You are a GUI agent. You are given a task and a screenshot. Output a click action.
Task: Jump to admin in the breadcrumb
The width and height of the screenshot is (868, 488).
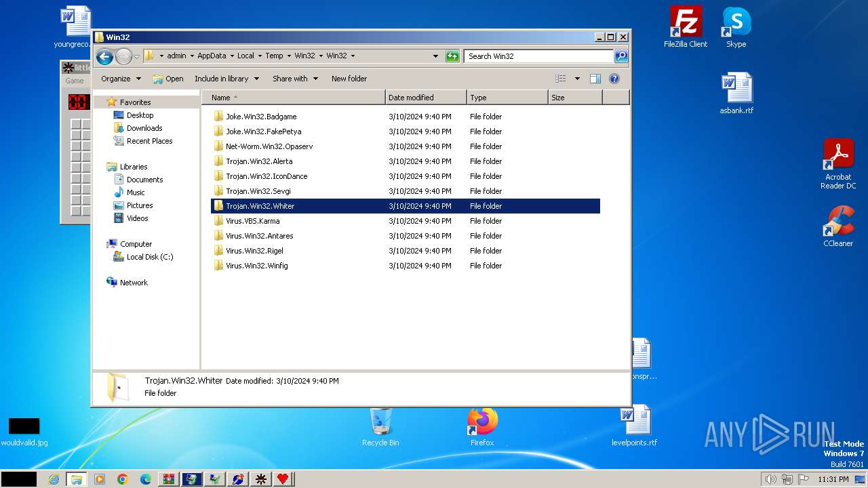tap(176, 56)
